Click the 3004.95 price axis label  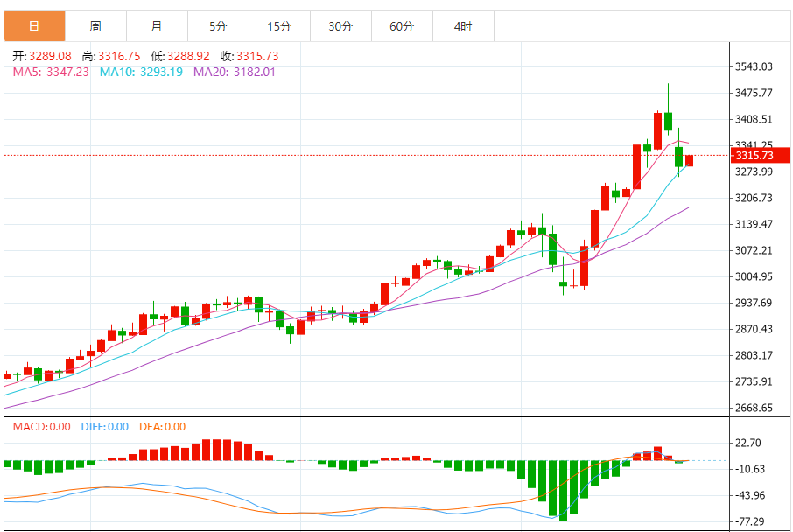point(754,276)
